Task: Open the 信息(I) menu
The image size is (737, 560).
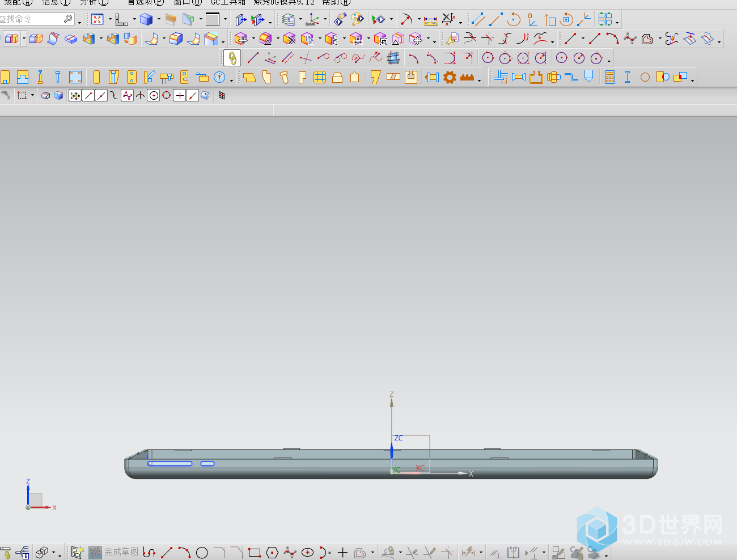Action: pyautogui.click(x=56, y=2)
